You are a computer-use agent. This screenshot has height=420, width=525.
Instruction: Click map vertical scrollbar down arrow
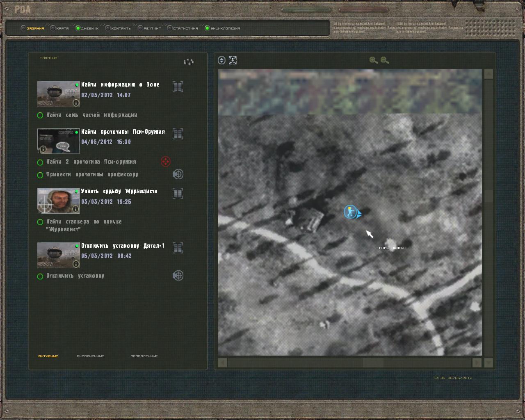(488, 363)
